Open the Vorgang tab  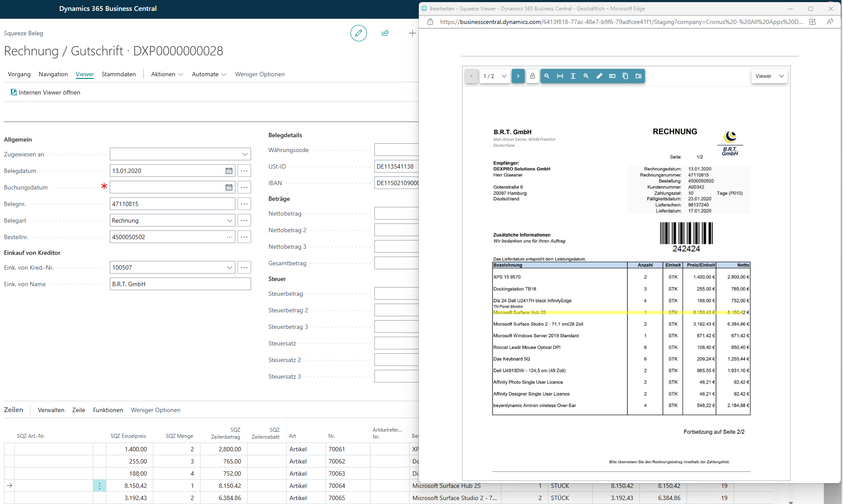coord(19,74)
